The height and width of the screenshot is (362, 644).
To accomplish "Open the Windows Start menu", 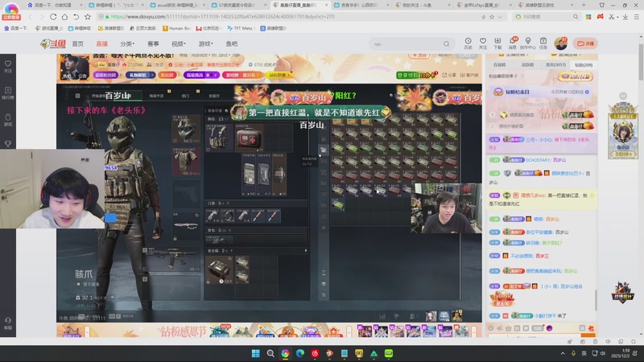I will pos(255,353).
